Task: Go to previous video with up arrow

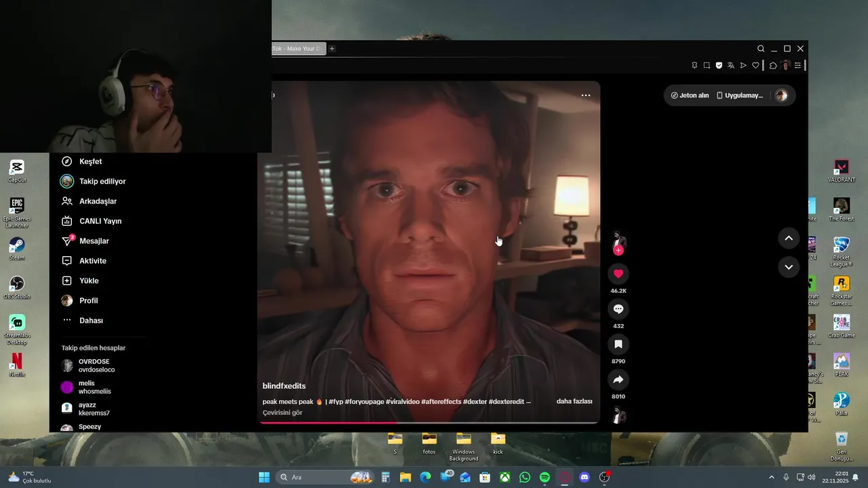Action: [789, 238]
